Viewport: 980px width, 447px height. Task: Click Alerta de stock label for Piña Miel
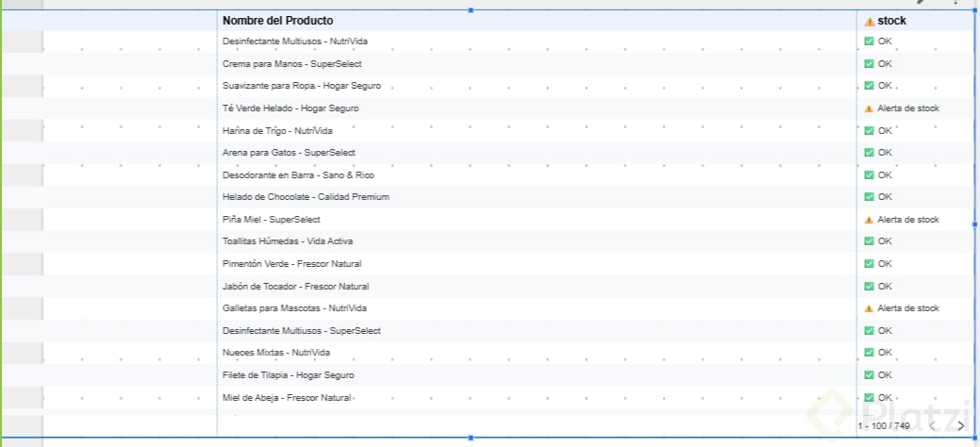pos(907,220)
